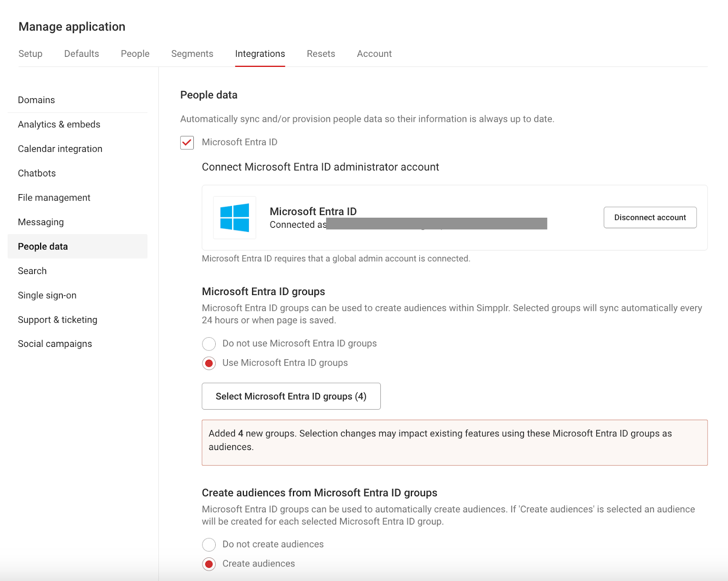
Task: Select Do not use Microsoft Entra ID groups
Action: click(x=209, y=344)
